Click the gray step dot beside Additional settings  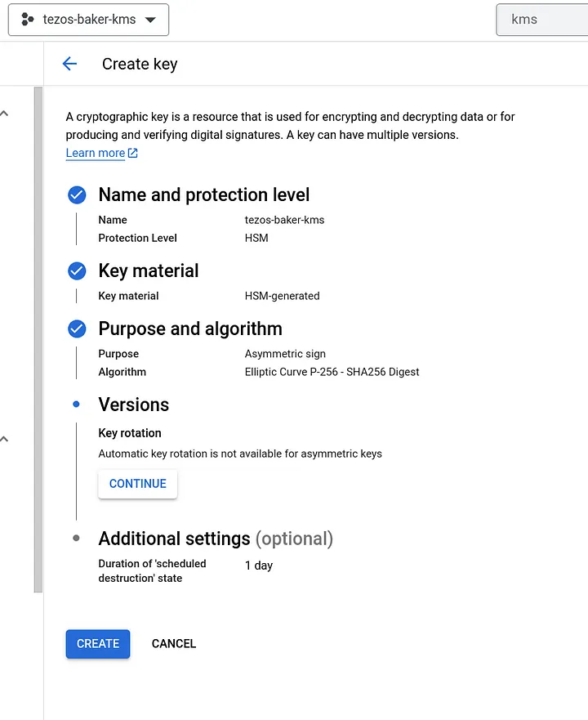pyautogui.click(x=77, y=539)
